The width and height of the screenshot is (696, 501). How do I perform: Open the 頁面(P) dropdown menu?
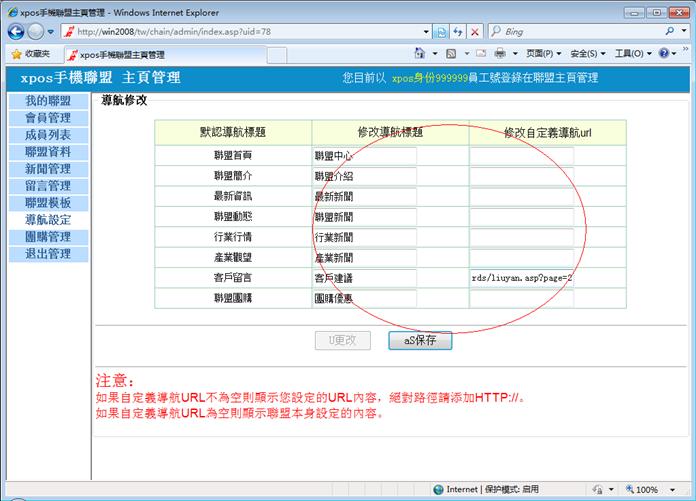[543, 54]
